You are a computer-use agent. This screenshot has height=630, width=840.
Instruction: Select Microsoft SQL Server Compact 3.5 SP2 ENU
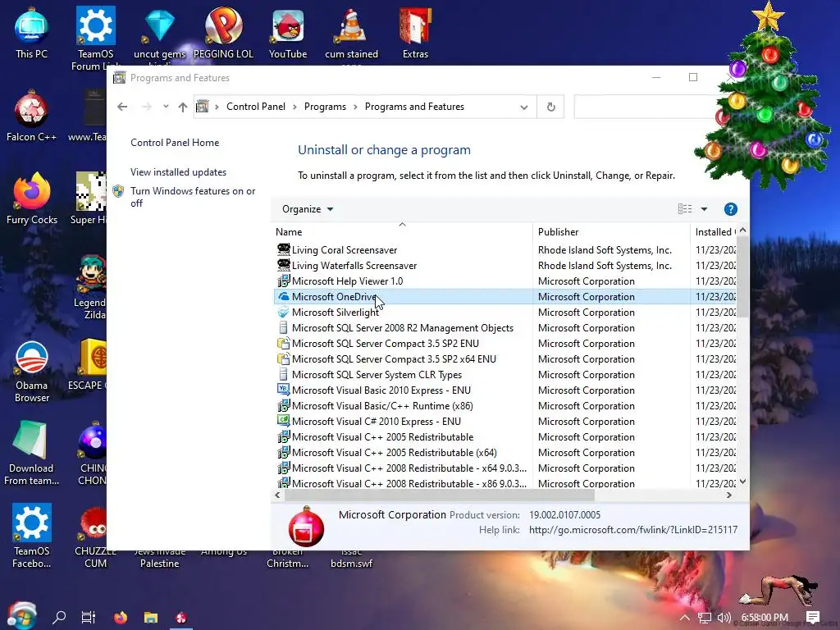(504, 343)
